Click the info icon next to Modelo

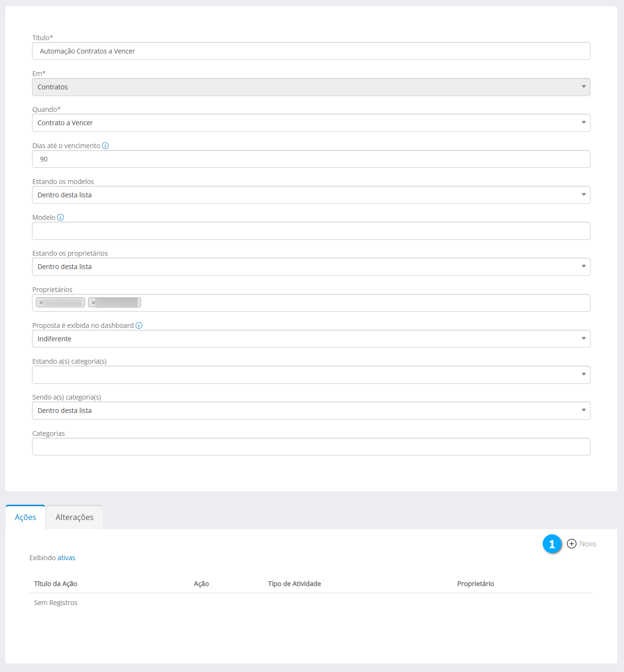[61, 217]
